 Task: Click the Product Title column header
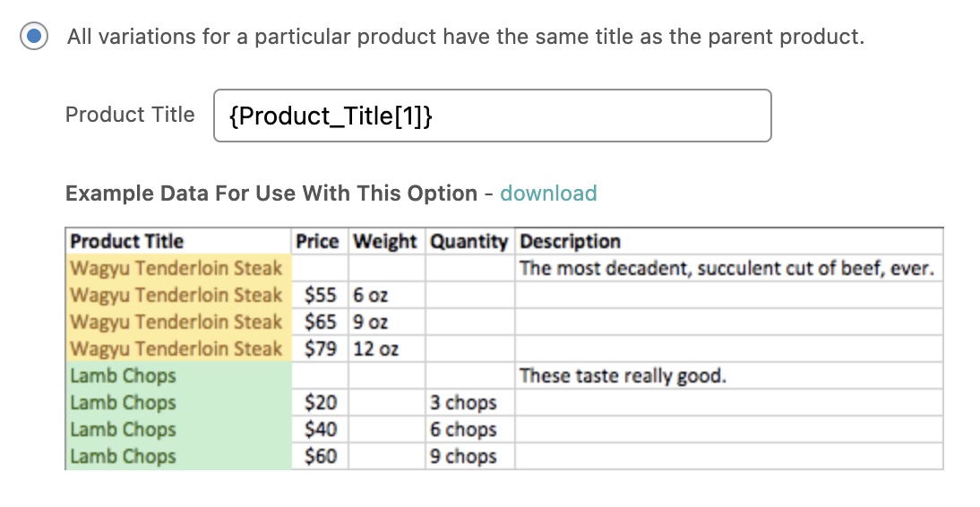point(127,241)
